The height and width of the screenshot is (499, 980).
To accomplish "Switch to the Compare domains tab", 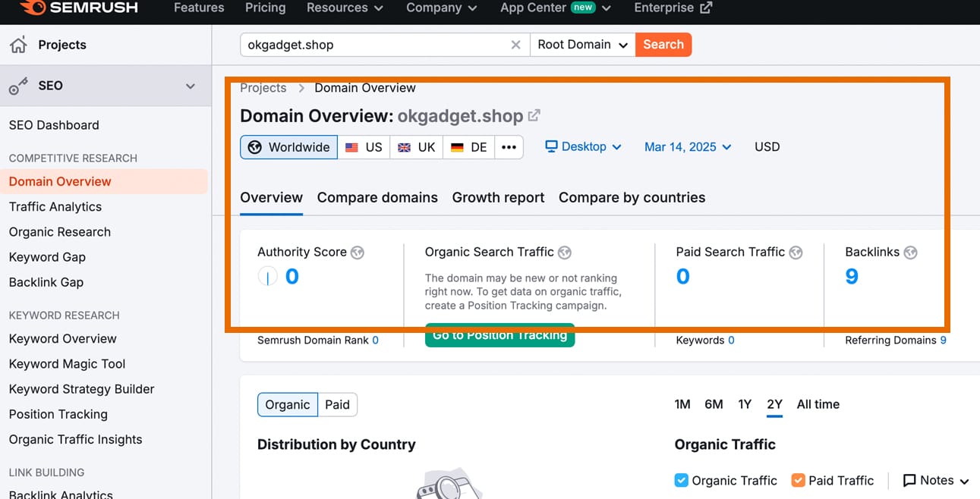I will [377, 197].
